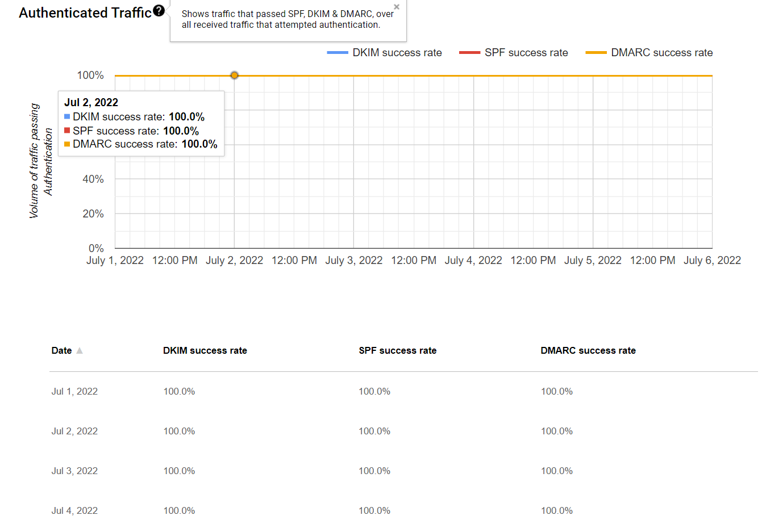Sort by SPF success rate column header

(397, 351)
